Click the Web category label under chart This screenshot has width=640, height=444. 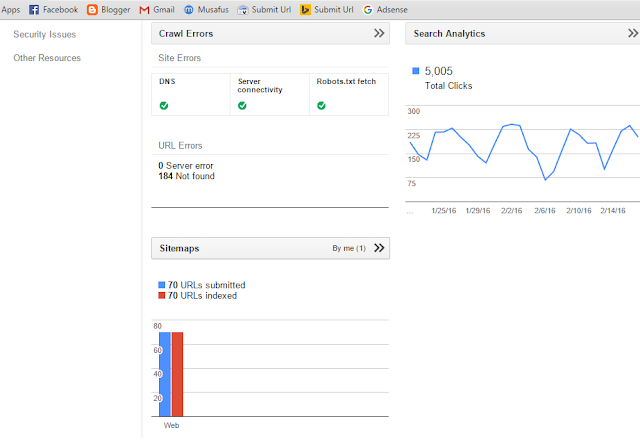[x=171, y=425]
